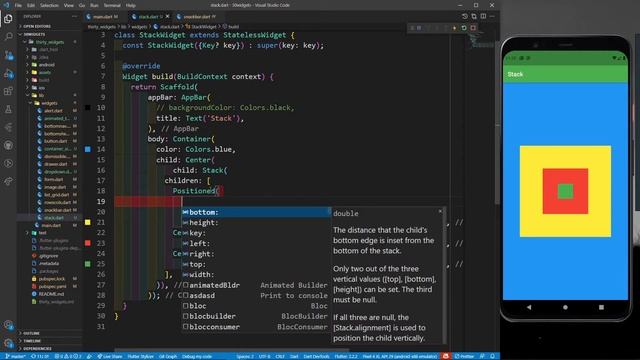Viewport: 640px width, 360px height.
Task: Open the Search view in activity bar
Action: point(8,37)
